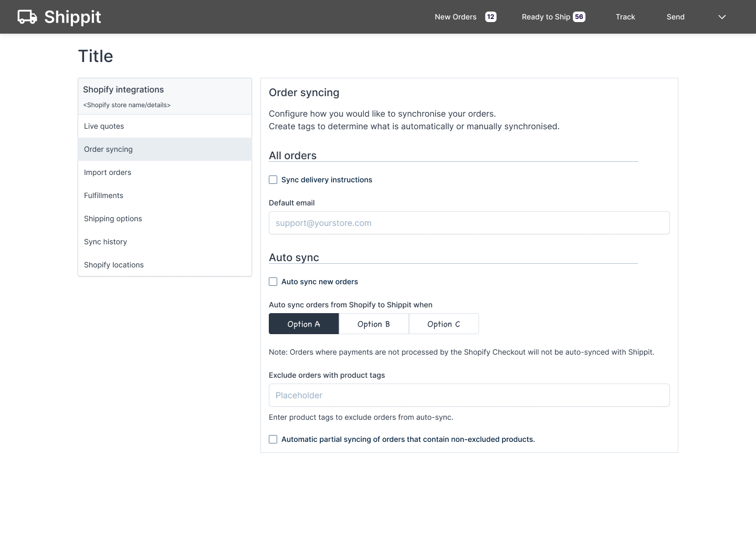Viewport: 756px width, 538px height.
Task: Select Live quotes in the sidebar
Action: [x=165, y=126]
